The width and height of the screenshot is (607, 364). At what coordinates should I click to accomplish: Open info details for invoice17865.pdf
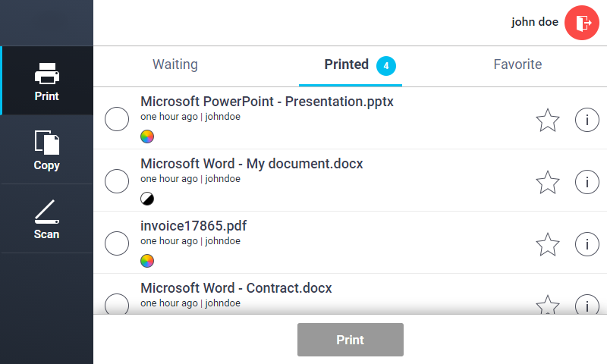pos(587,244)
